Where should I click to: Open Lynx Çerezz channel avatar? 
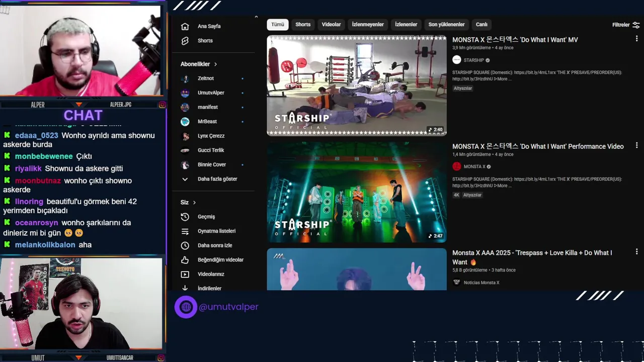tap(185, 136)
